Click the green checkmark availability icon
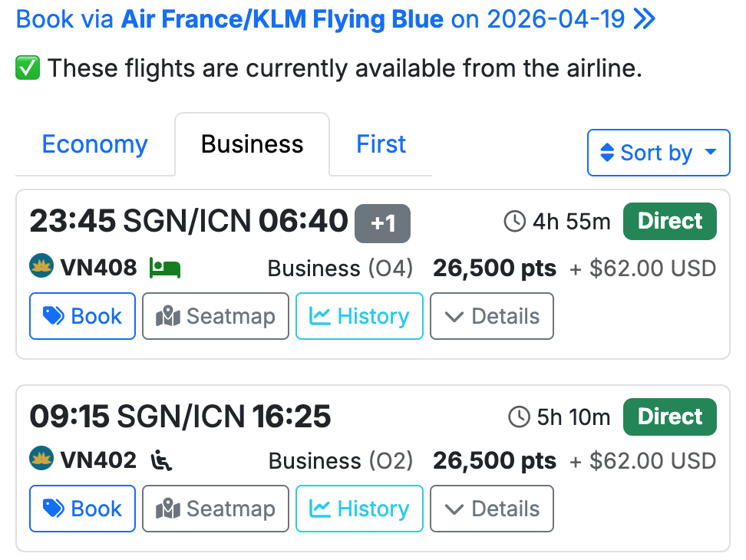This screenshot has height=560, width=746. point(28,69)
